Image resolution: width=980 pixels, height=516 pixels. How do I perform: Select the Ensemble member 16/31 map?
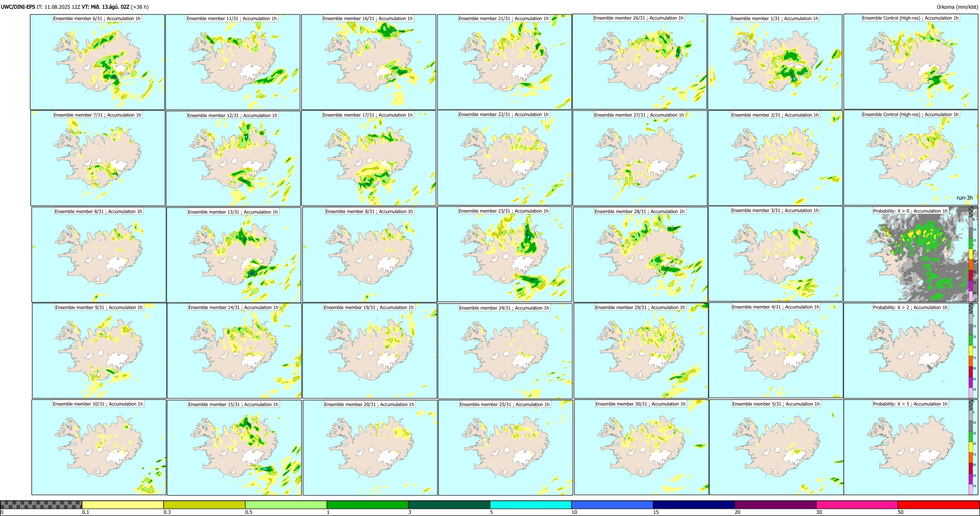pos(368,62)
